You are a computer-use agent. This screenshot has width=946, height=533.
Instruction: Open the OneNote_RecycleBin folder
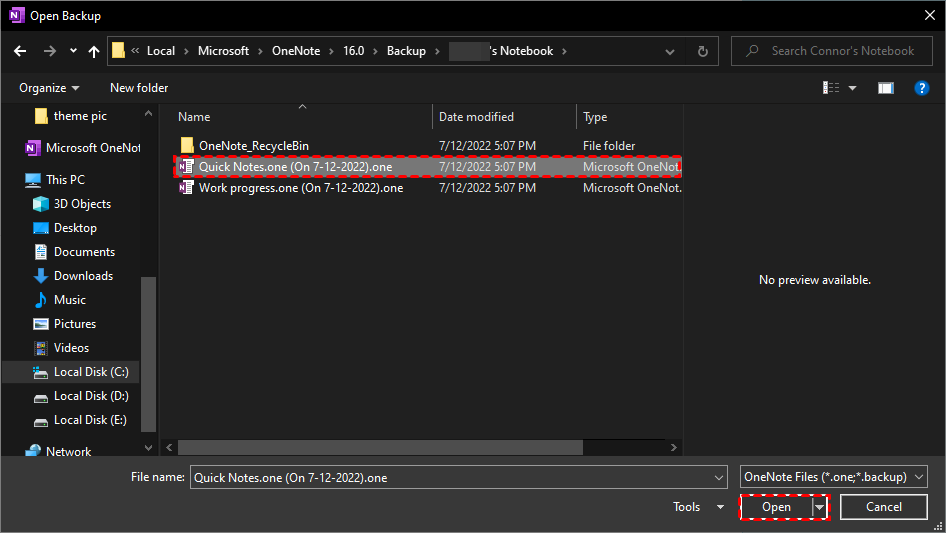click(253, 146)
